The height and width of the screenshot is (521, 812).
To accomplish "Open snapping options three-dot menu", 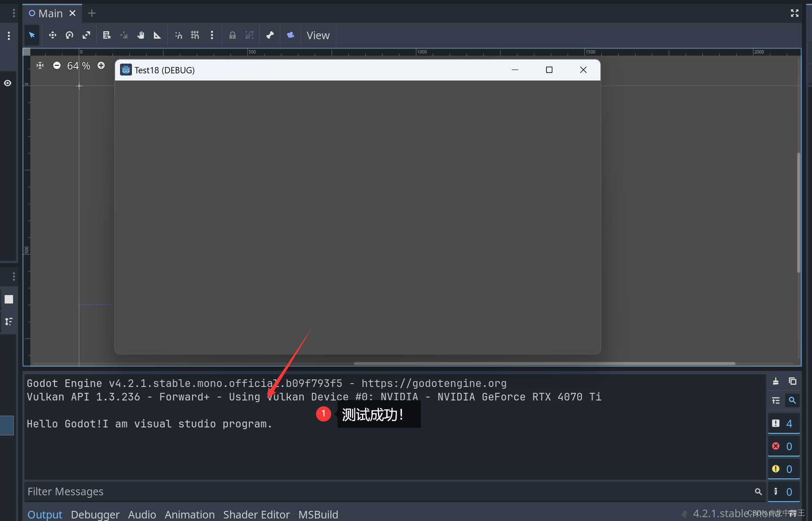I will (x=212, y=35).
